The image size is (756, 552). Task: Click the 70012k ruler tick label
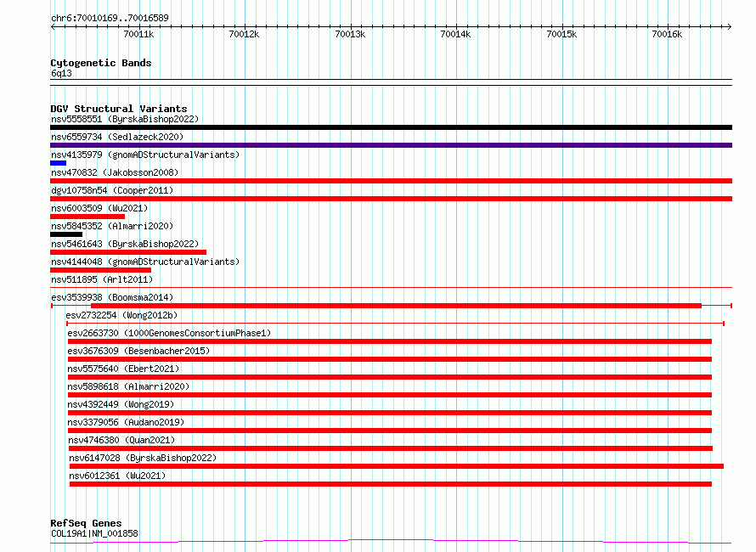[244, 34]
